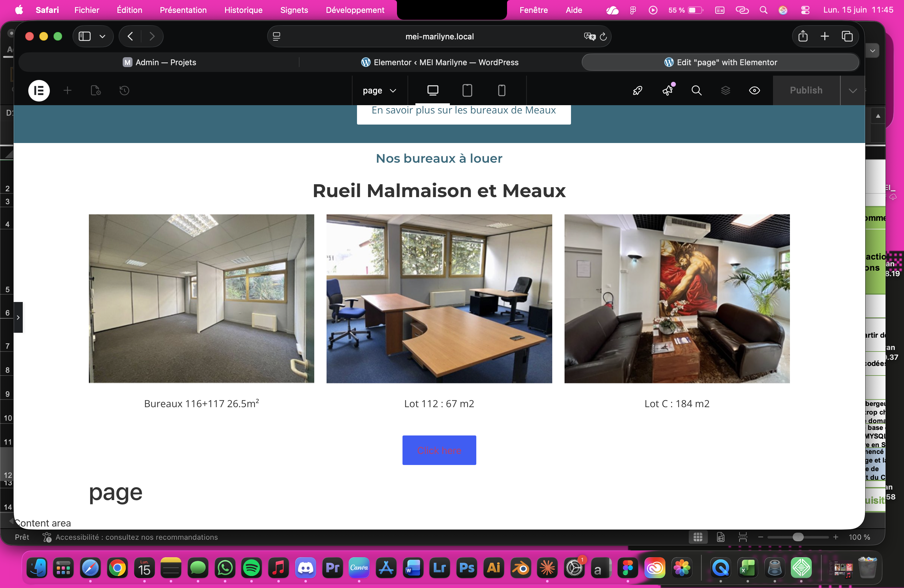Select the Rueil Malmaison et Meaux heading
The image size is (904, 588).
point(439,191)
